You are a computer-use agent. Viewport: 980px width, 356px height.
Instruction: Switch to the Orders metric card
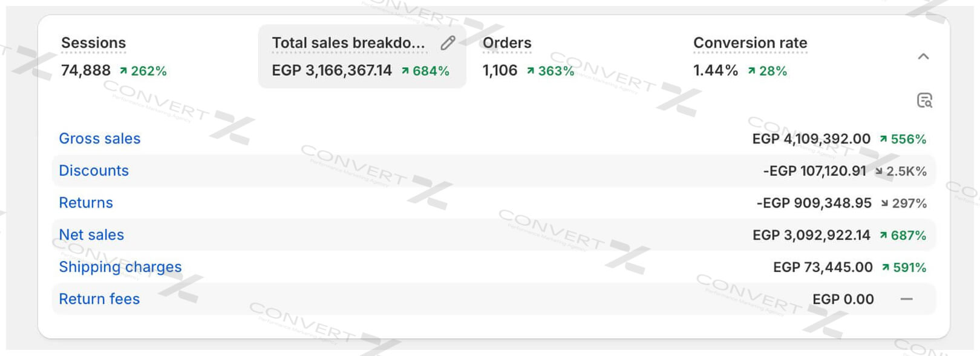click(x=507, y=43)
